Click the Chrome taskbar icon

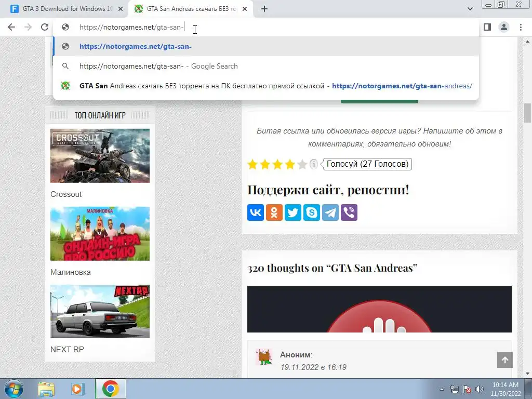click(x=110, y=389)
